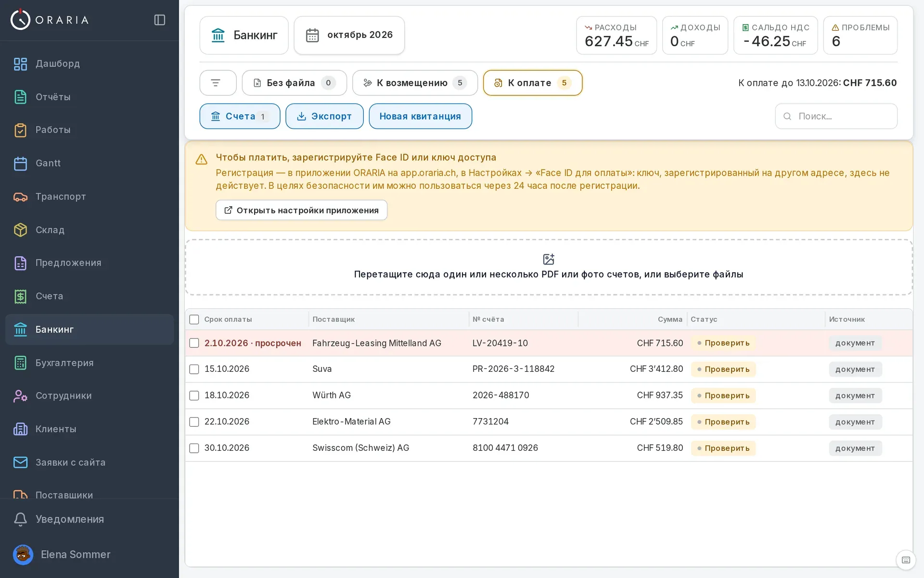Click the keyboard icon in the bottom corner
Image resolution: width=924 pixels, height=578 pixels.
pyautogui.click(x=906, y=560)
